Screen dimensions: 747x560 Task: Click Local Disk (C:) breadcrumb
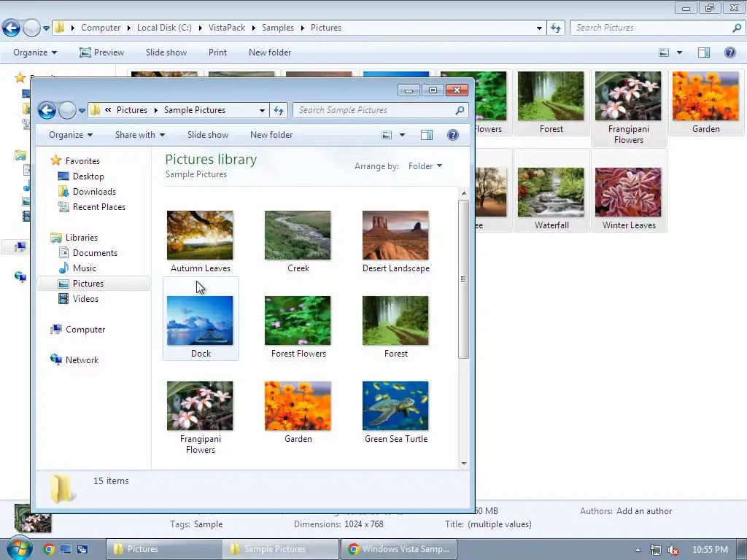164,28
